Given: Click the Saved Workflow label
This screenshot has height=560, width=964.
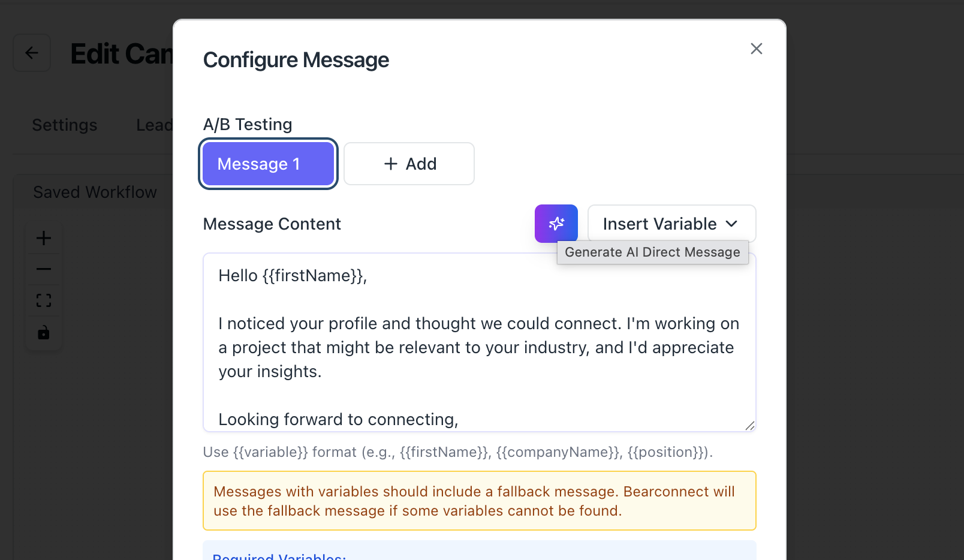Looking at the screenshot, I should click(x=95, y=192).
